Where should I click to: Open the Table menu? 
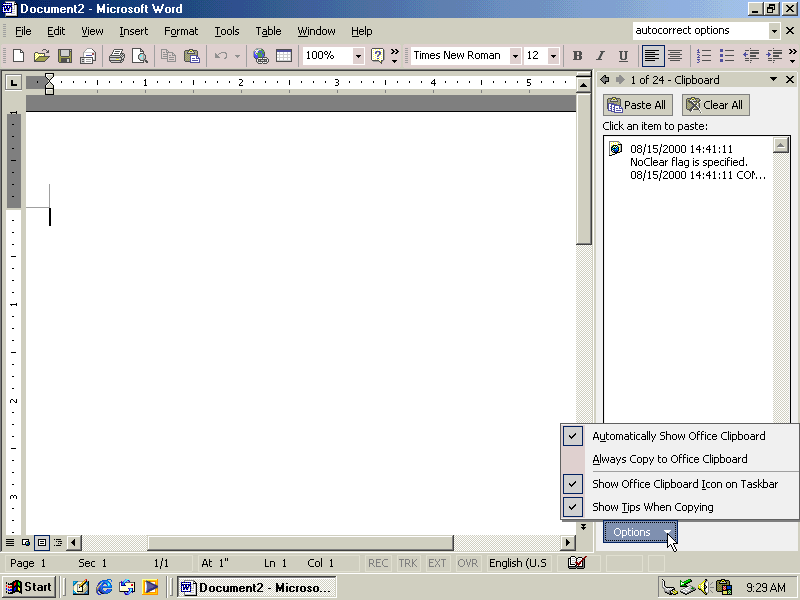268,31
